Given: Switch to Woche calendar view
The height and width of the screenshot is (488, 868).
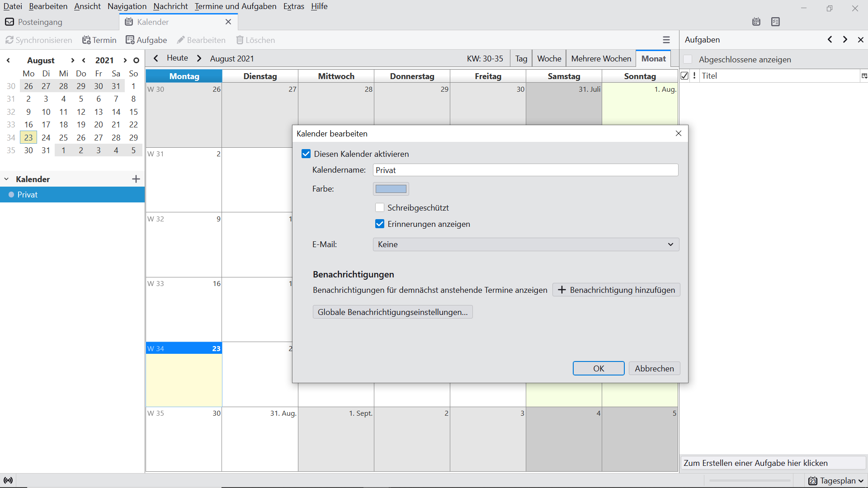Looking at the screenshot, I should [549, 59].
